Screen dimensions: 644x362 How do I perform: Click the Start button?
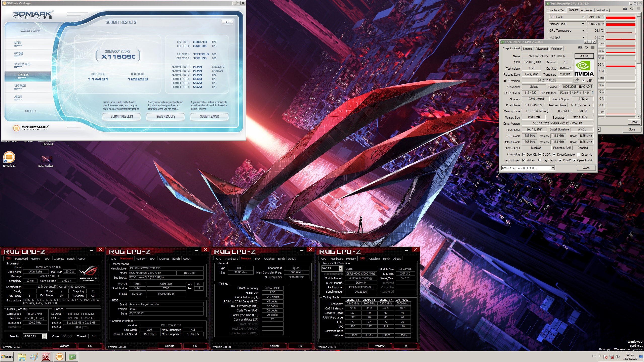click(7, 357)
